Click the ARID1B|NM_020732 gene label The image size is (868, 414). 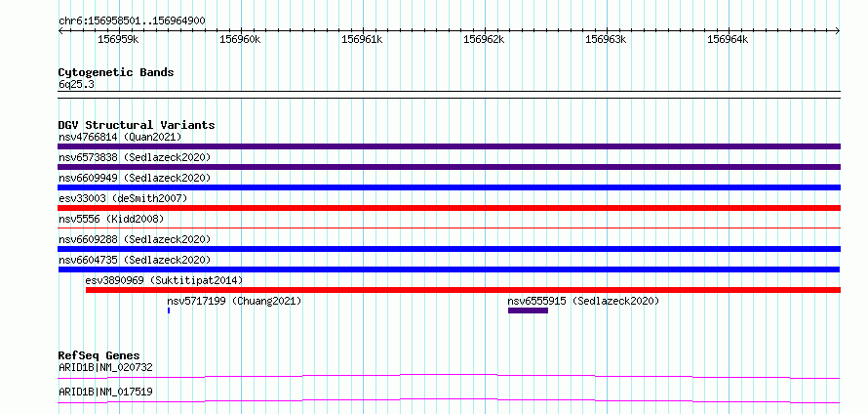(x=105, y=367)
